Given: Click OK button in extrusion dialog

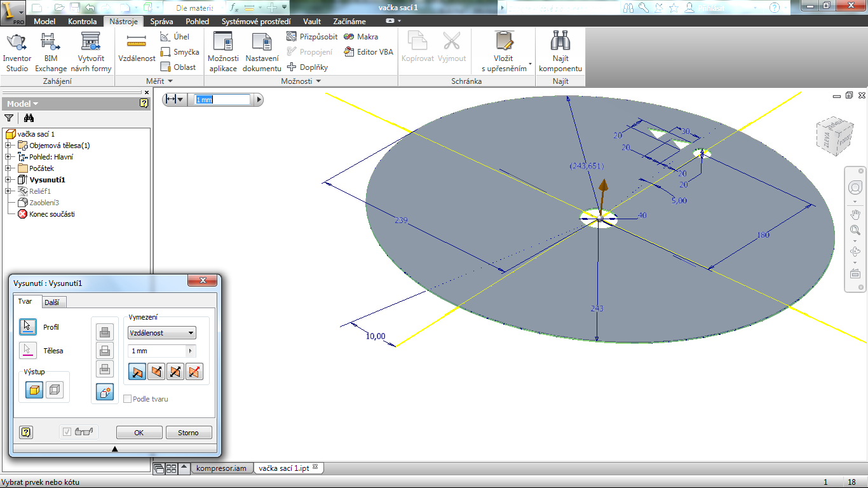Looking at the screenshot, I should [139, 433].
